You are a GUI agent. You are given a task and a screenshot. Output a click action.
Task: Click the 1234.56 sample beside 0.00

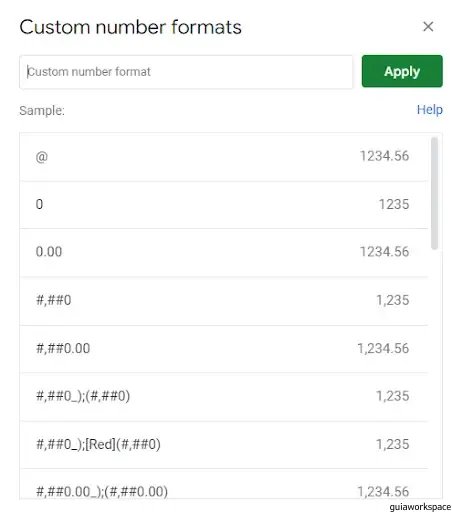pos(384,252)
